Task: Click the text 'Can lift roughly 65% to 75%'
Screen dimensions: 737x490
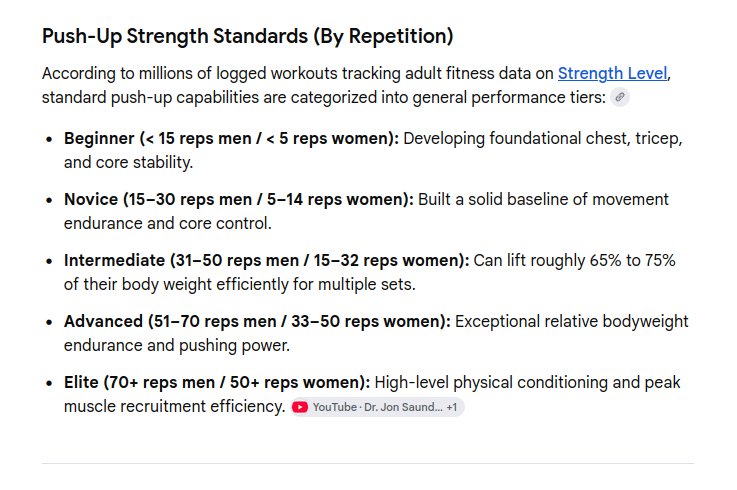Action: pos(574,261)
